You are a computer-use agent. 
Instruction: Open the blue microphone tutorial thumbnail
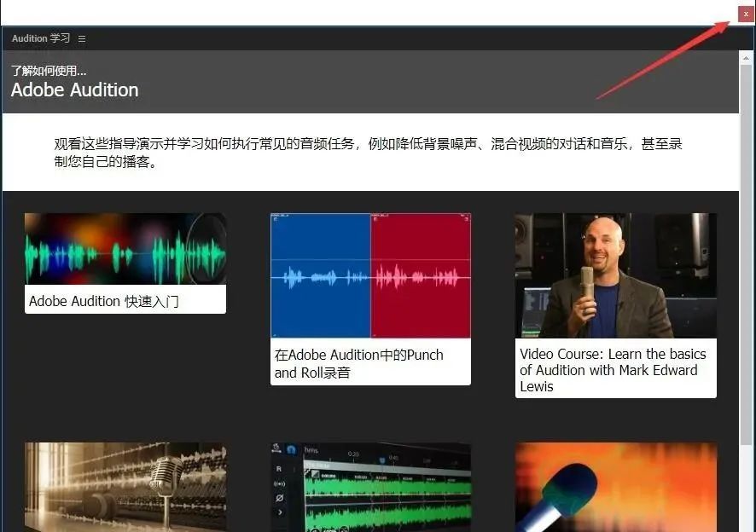[615, 488]
